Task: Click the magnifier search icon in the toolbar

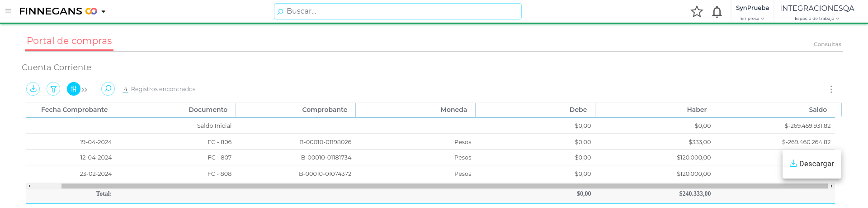Action: pos(108,89)
